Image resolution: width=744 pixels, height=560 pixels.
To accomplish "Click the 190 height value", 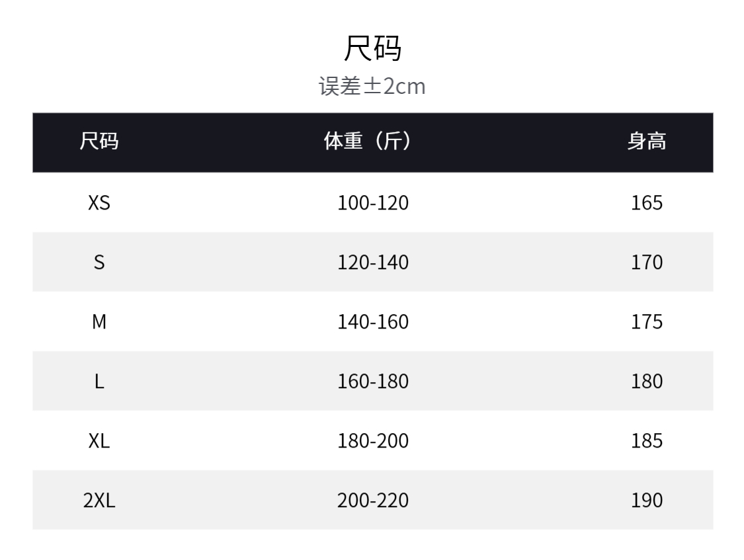I will tap(646, 500).
